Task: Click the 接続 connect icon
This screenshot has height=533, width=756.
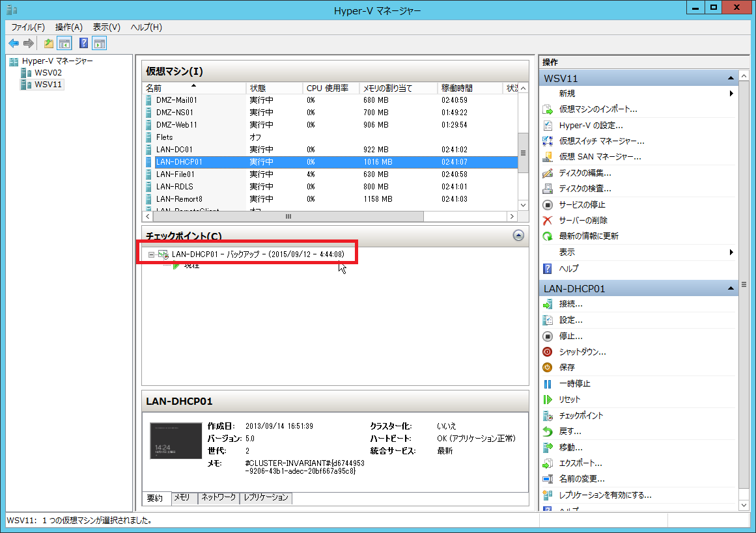Action: [548, 304]
